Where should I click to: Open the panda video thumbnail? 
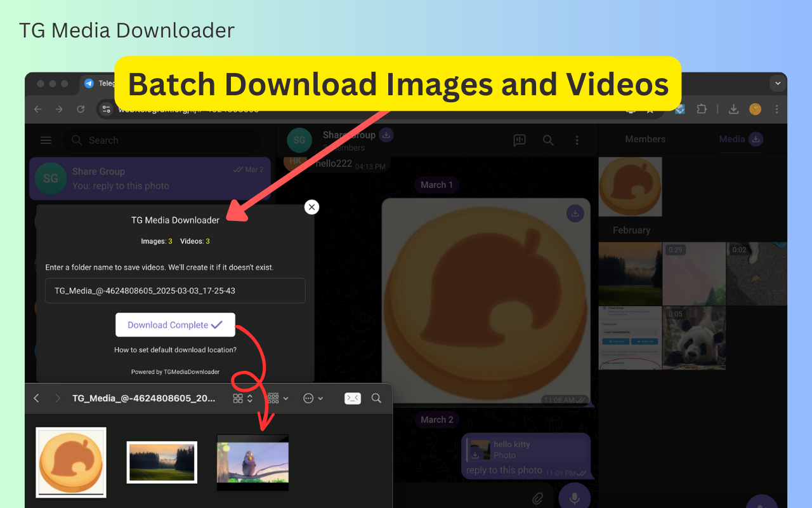[694, 338]
